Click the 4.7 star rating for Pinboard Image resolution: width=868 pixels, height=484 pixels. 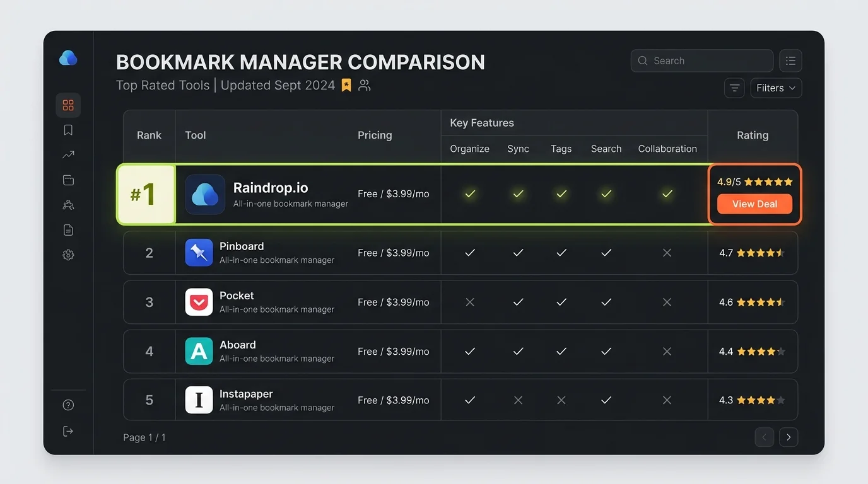[x=752, y=253]
